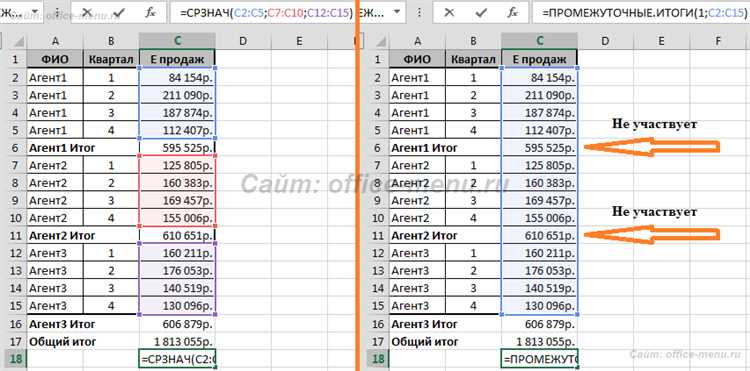Confirm entry with checkmark beside СРЗНАЧ formula
Viewport: 750px width, 371px height.
118,12
